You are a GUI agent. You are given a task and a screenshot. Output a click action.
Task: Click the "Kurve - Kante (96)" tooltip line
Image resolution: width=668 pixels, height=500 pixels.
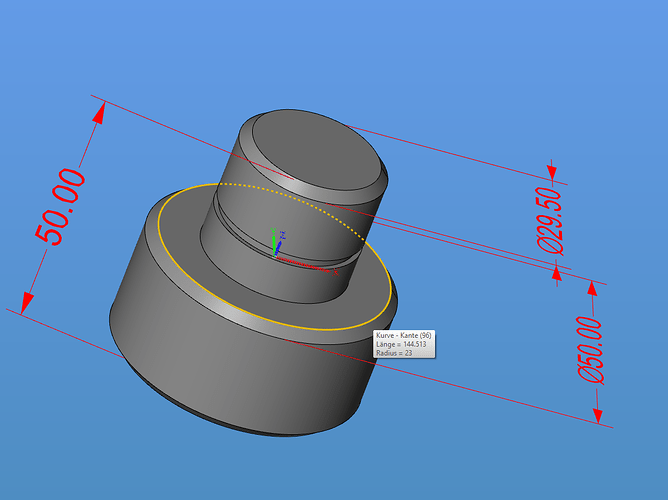403,336
